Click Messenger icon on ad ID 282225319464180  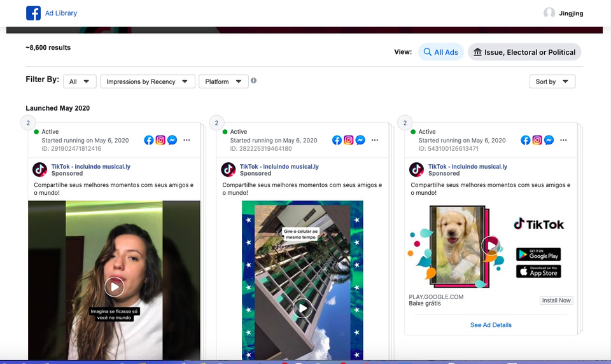pos(360,140)
